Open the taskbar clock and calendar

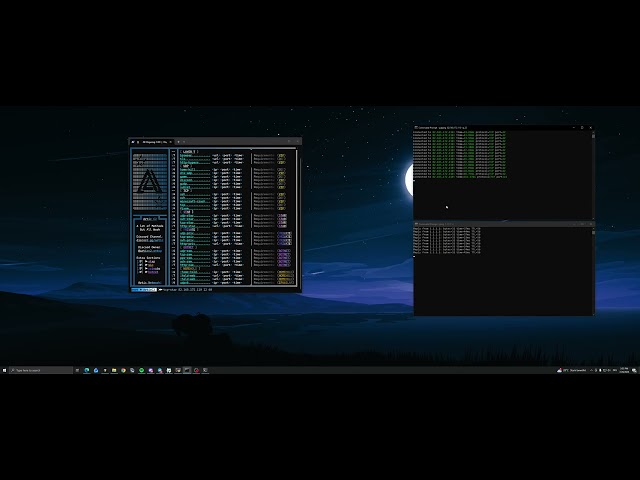tap(624, 370)
